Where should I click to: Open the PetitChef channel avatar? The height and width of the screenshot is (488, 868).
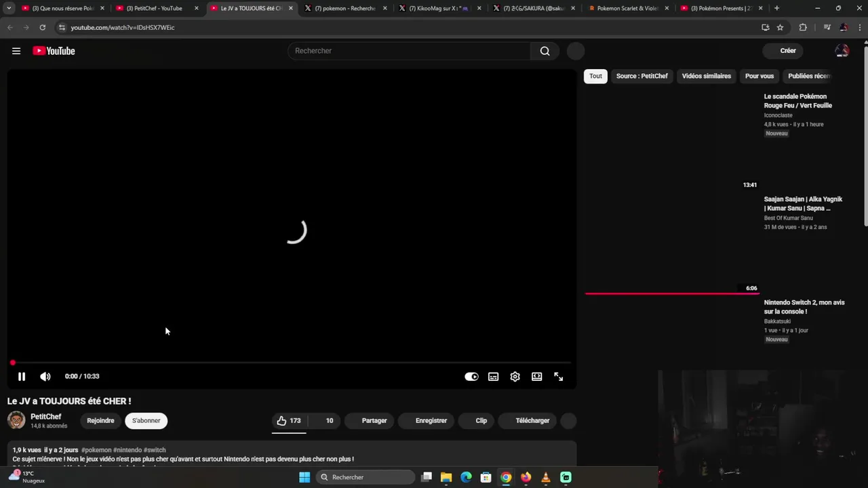pyautogui.click(x=16, y=420)
